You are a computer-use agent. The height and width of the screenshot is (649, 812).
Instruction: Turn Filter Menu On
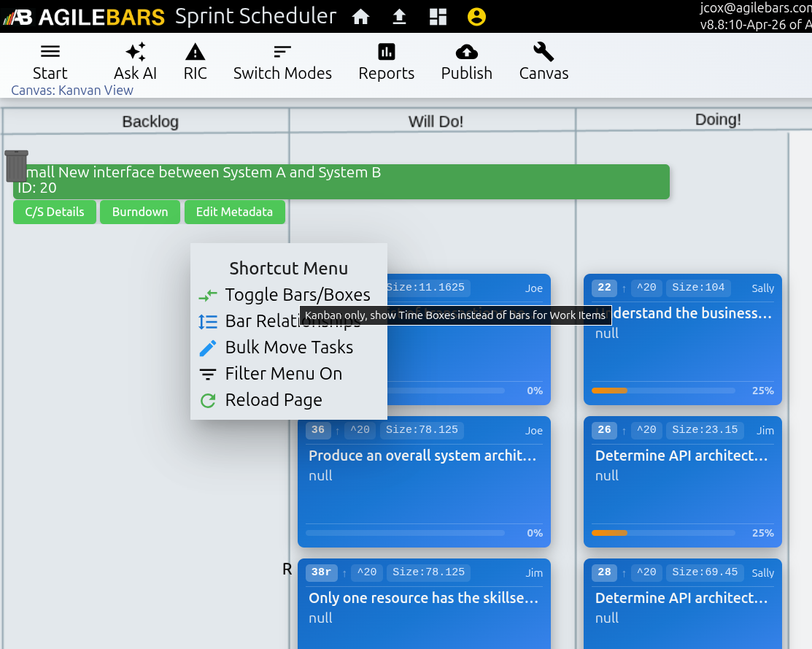(288, 374)
